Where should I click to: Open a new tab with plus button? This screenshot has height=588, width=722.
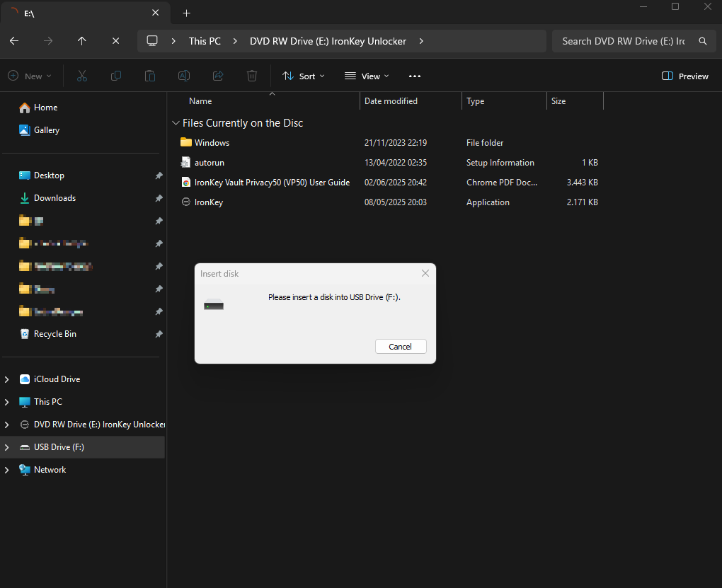click(x=187, y=13)
